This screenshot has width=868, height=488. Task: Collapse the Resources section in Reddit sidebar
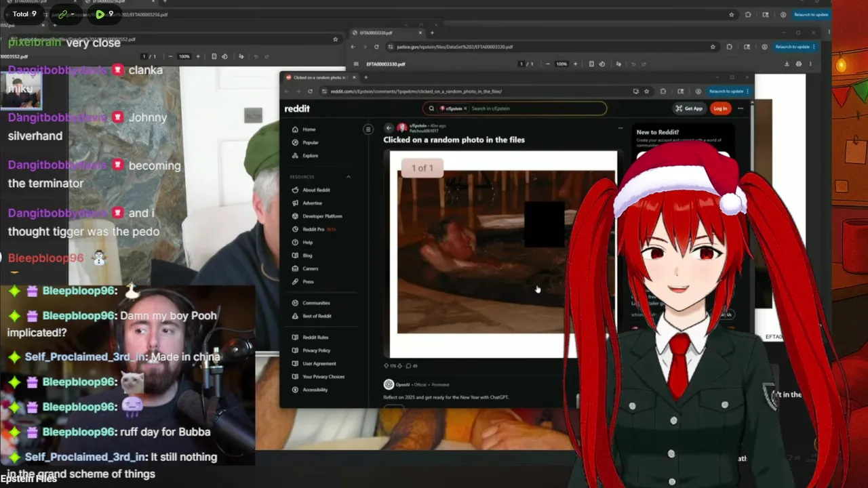(349, 177)
